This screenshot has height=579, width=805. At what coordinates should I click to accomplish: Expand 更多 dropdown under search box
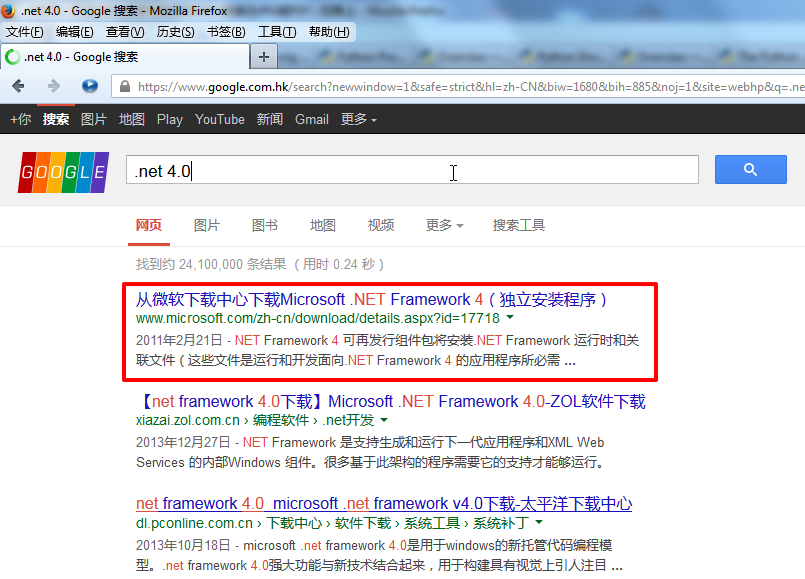(x=444, y=225)
